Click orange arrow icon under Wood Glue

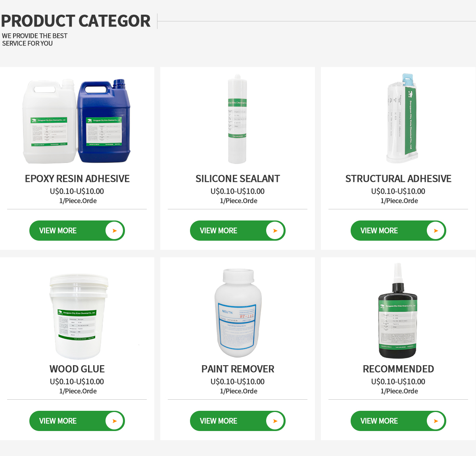pyautogui.click(x=115, y=421)
